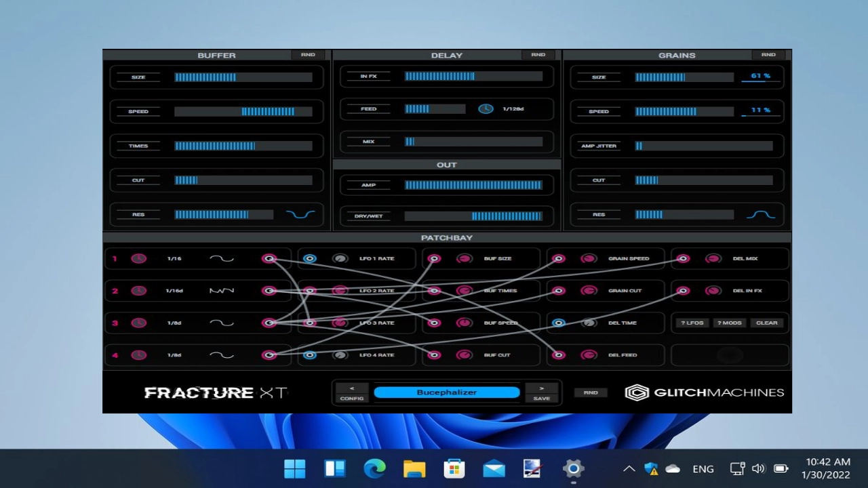Click the DEL FEED input jack

[558, 355]
